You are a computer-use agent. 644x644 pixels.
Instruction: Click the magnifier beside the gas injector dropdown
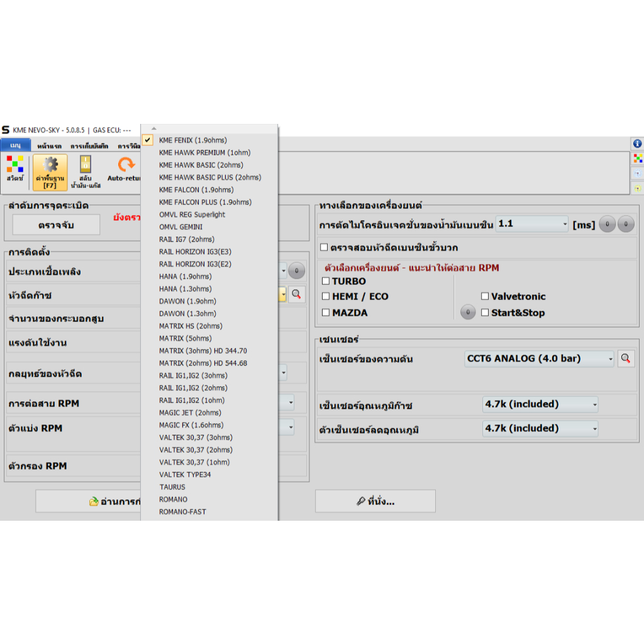297,294
